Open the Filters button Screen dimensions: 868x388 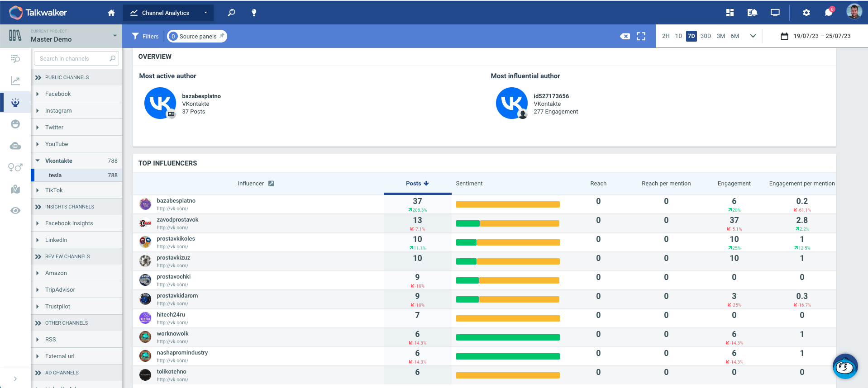click(145, 36)
